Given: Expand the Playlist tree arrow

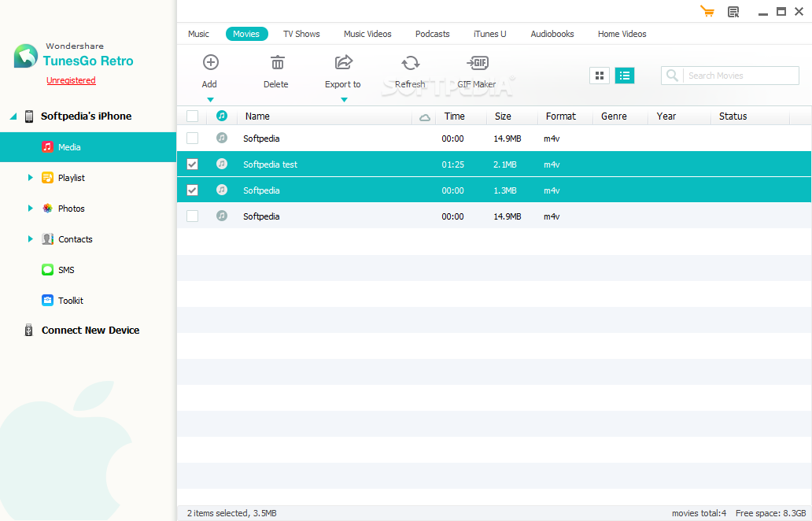Looking at the screenshot, I should tap(30, 178).
